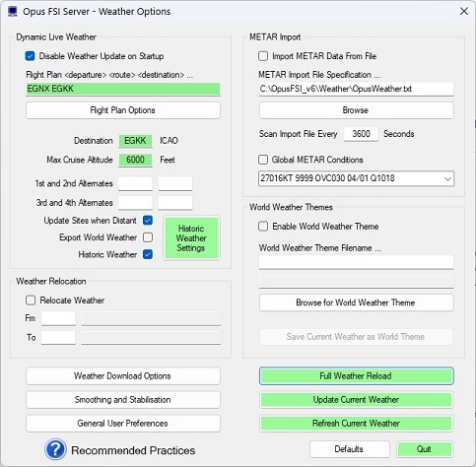Click the World Weather Theme Filename field
This screenshot has width=476, height=467.
tap(357, 262)
